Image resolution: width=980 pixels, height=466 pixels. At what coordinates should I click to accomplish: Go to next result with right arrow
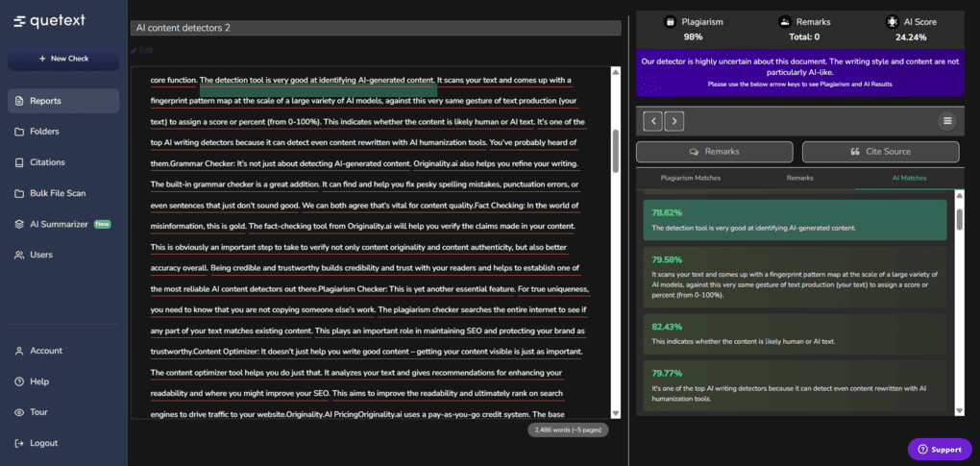coord(674,120)
